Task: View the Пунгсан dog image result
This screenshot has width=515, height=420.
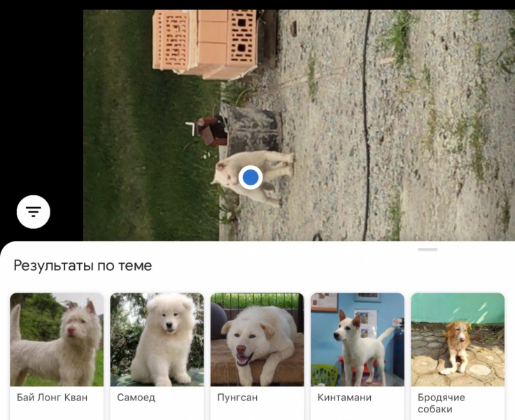Action: pos(257,339)
